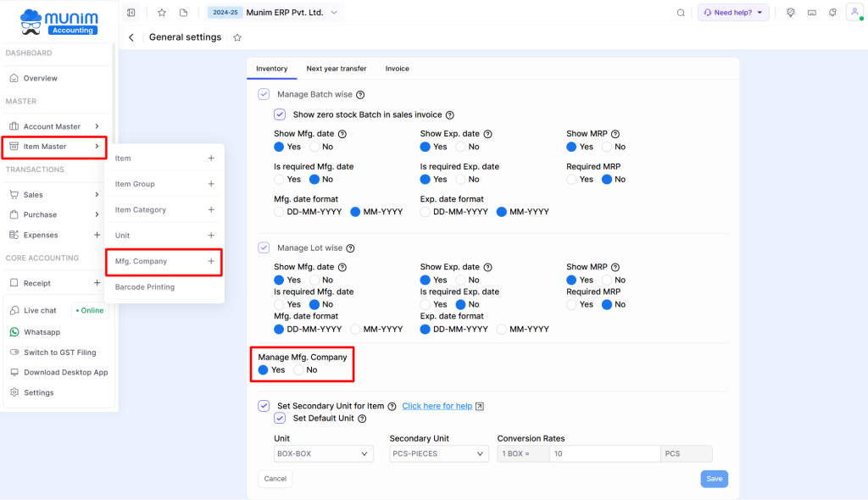Click the tips lightbulb icon
Viewport: 868px width, 500px height.
pos(790,13)
